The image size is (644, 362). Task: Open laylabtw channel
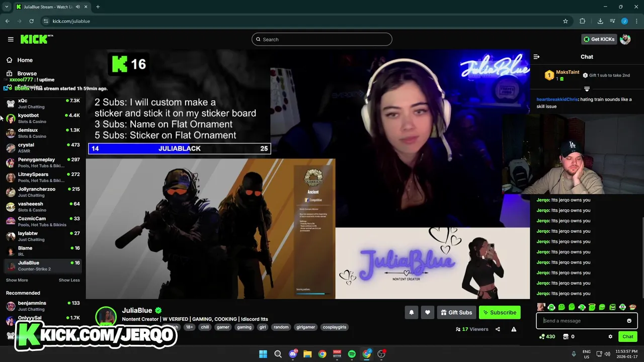pos(43,236)
